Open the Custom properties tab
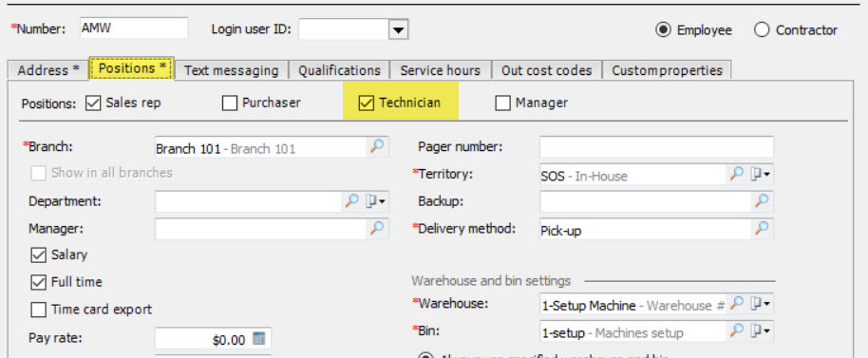The width and height of the screenshot is (868, 358). point(667,70)
